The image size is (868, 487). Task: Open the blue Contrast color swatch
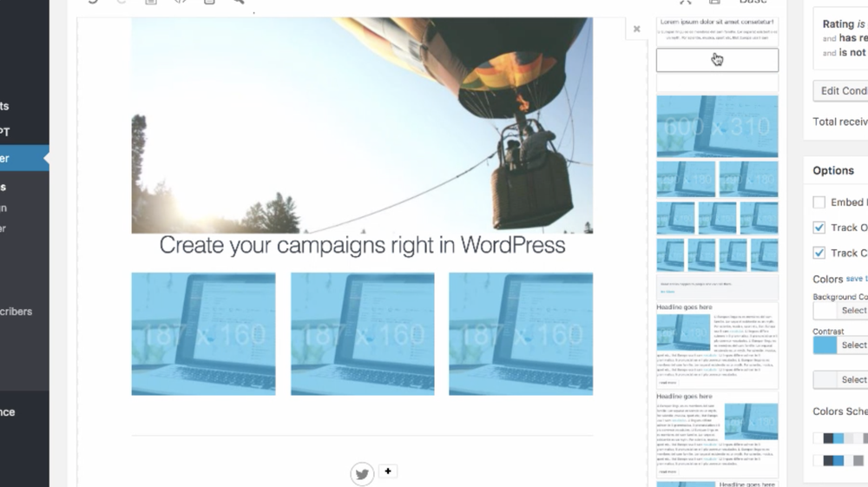(825, 345)
